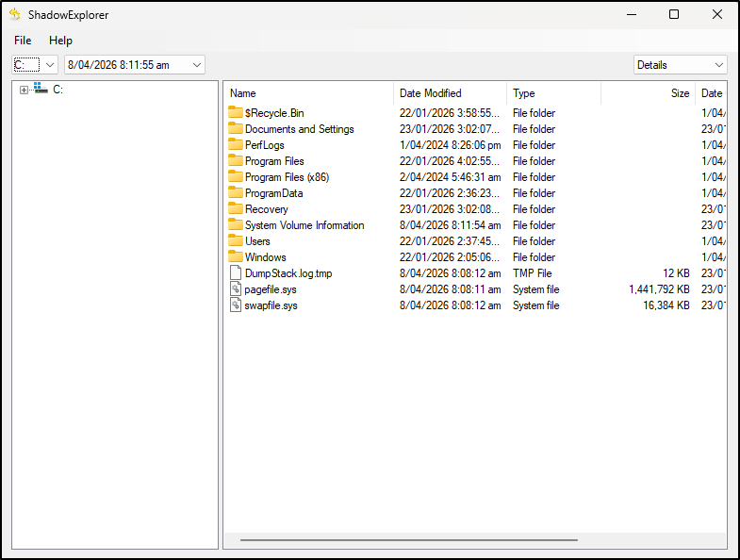Select the DumpStack.log.tmp file name

point(288,273)
